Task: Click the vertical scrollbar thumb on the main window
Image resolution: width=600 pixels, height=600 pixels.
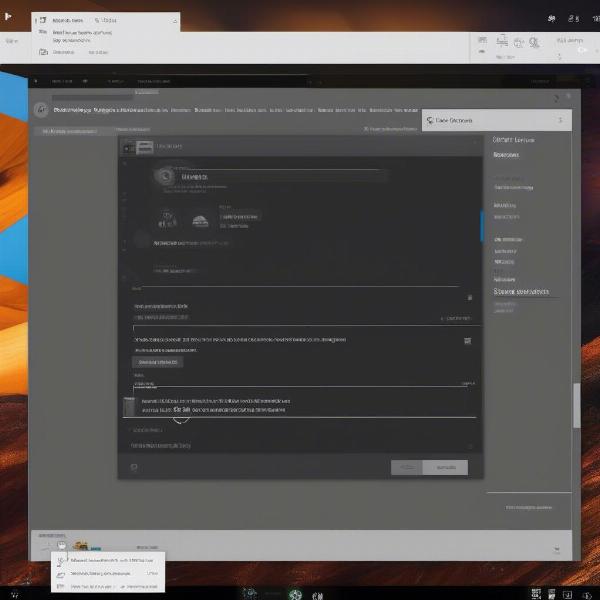Action: click(x=576, y=405)
